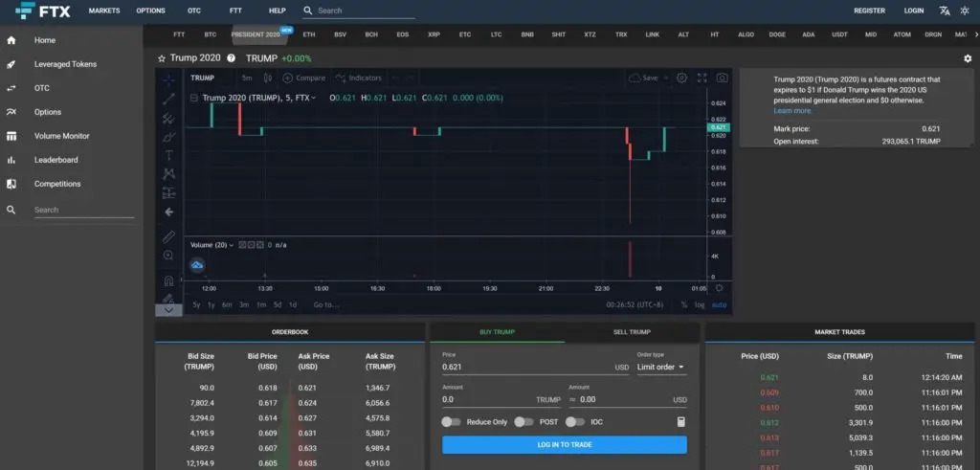Toggle log scale on chart

coord(699,305)
